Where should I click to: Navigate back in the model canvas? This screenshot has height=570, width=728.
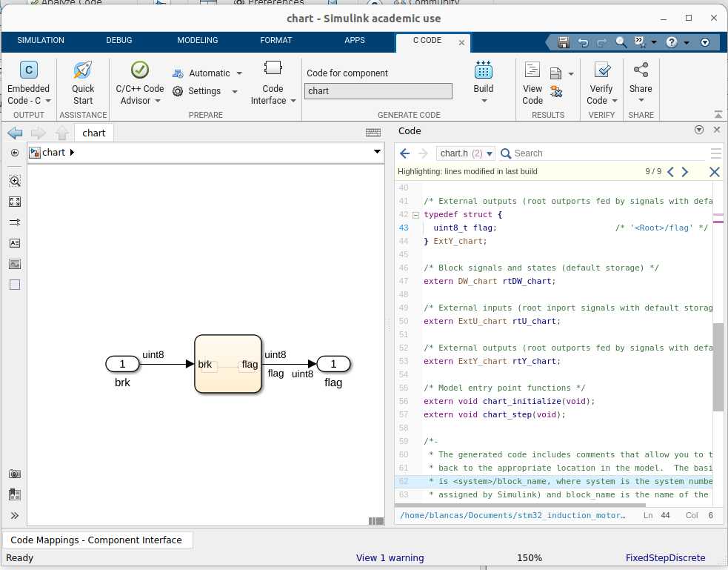point(16,133)
